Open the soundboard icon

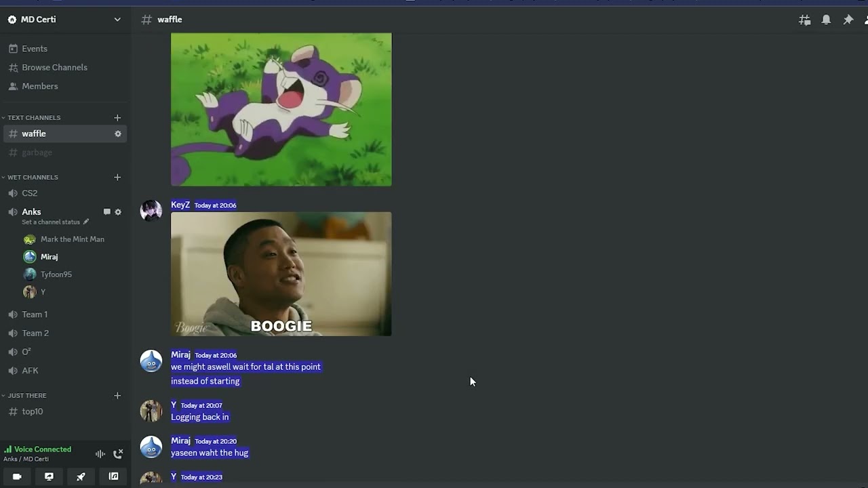(x=113, y=476)
